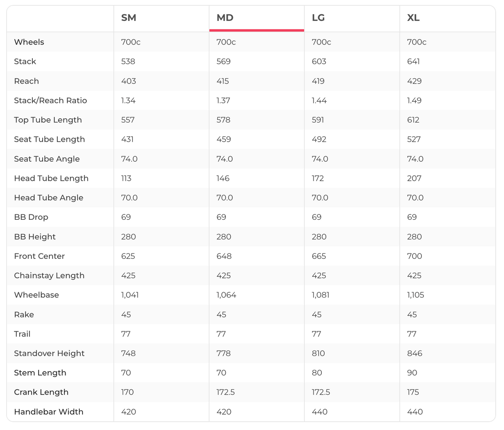Select the XL Head Tube Length value 207
The width and height of the screenshot is (504, 430).
(414, 178)
